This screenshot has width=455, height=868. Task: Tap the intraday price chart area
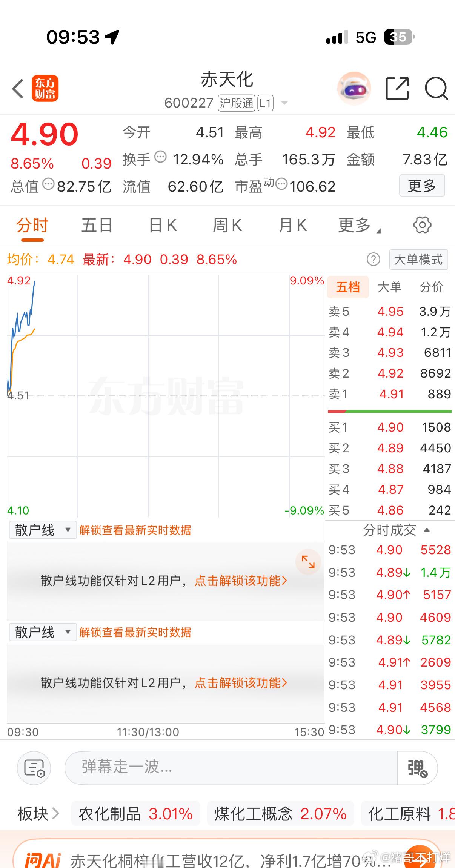pos(166,395)
